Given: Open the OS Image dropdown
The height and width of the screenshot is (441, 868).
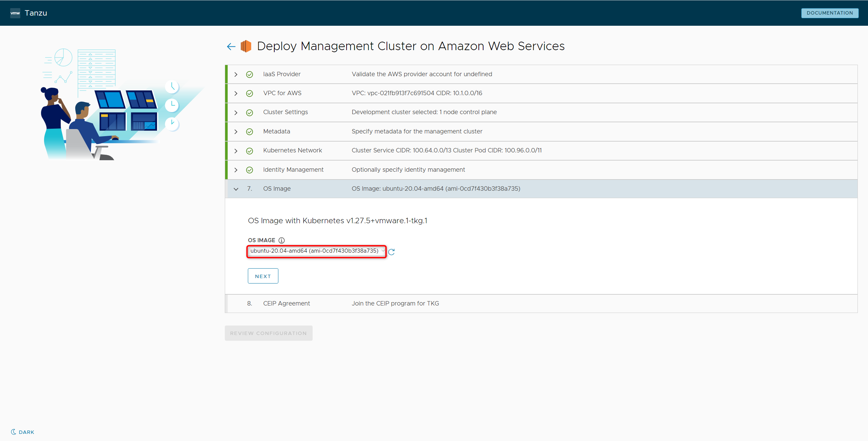Looking at the screenshot, I should coord(316,251).
